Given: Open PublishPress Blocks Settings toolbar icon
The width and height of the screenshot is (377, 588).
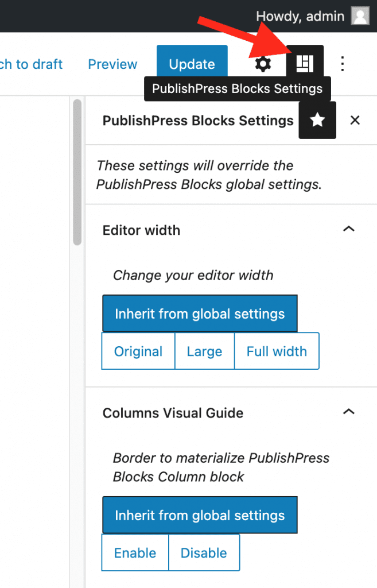Looking at the screenshot, I should 304,63.
